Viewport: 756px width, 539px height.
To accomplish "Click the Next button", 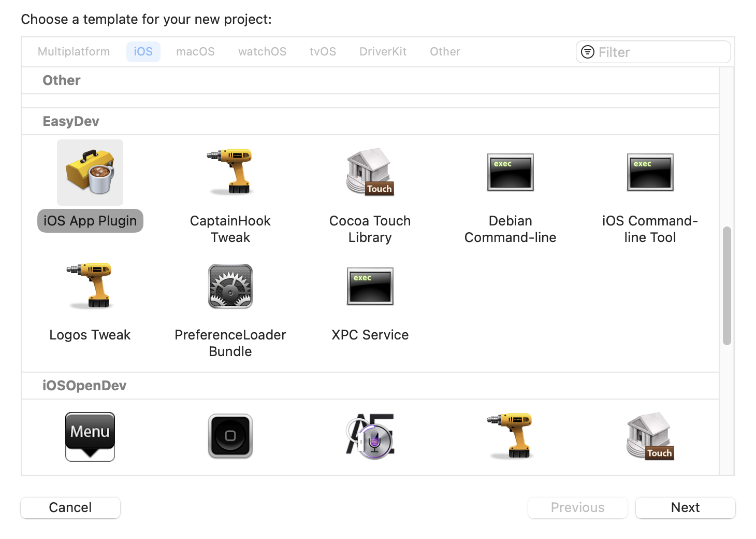I will tap(686, 507).
